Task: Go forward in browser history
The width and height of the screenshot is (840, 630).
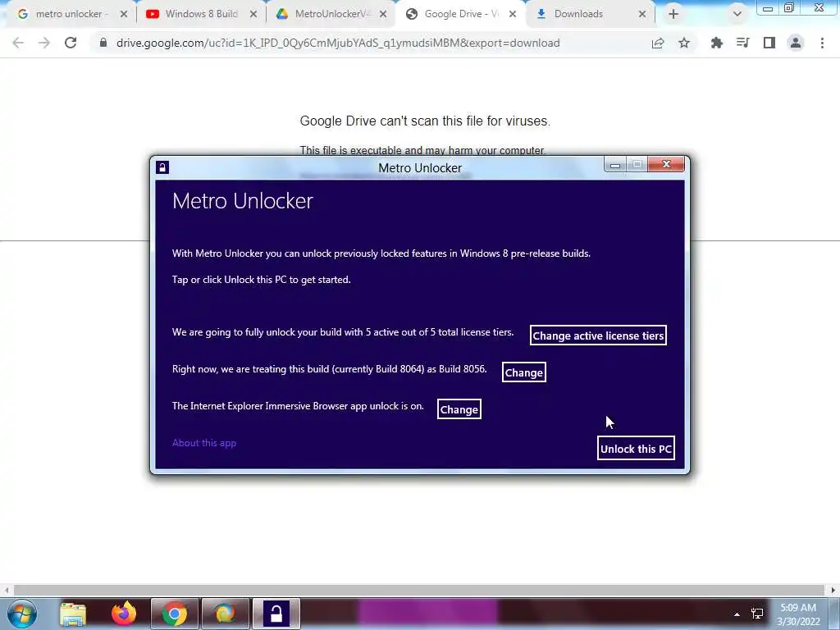Action: point(44,43)
